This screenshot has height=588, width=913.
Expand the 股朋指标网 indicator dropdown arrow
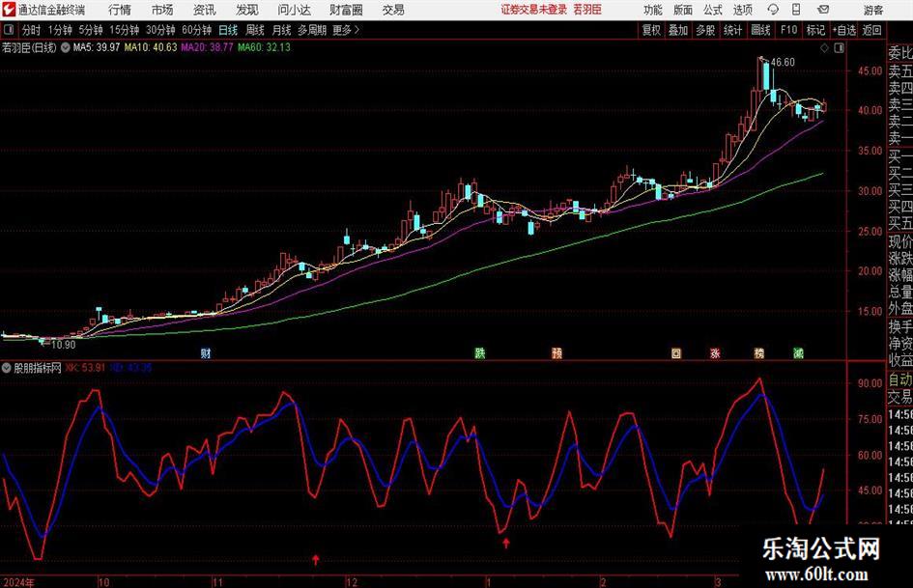pos(7,368)
